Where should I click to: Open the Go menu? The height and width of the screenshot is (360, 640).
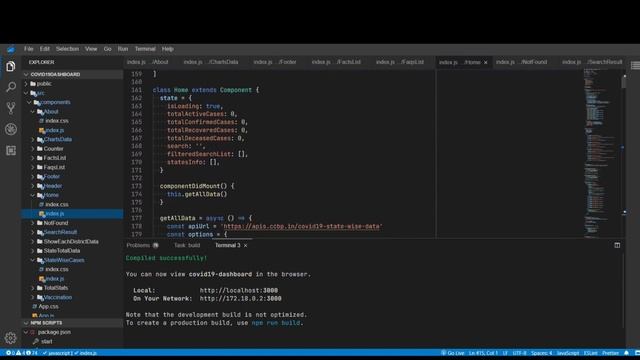[x=107, y=49]
